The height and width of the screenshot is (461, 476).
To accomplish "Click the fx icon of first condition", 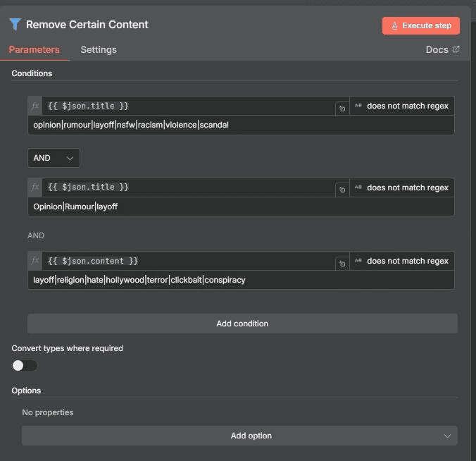I will click(35, 106).
